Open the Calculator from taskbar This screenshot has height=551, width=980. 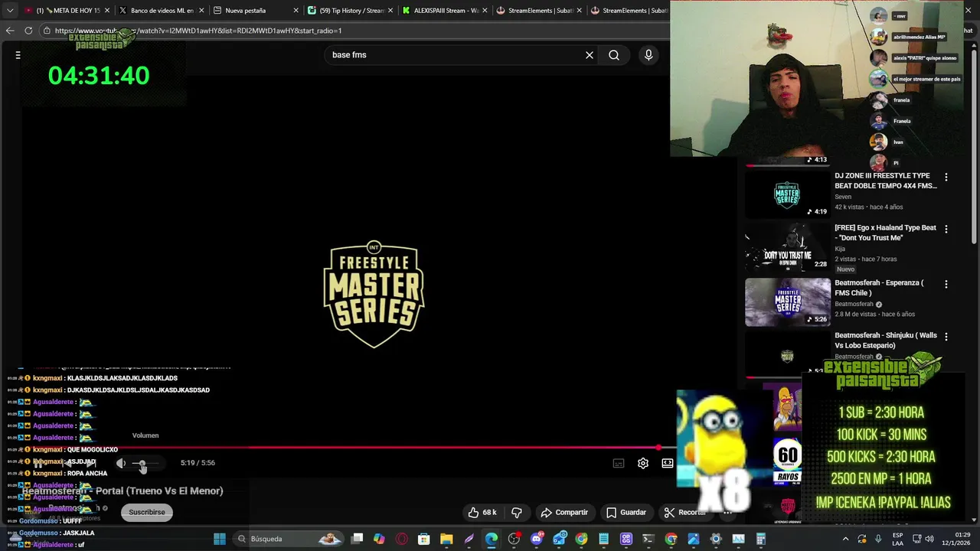coord(761,539)
